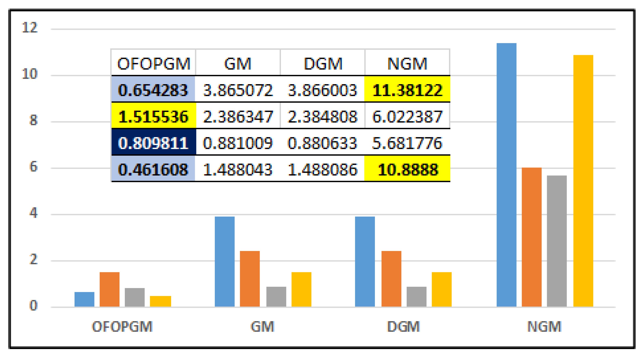Click the gray bar in NGM group
Image resolution: width=644 pixels, height=356 pixels.
557,241
